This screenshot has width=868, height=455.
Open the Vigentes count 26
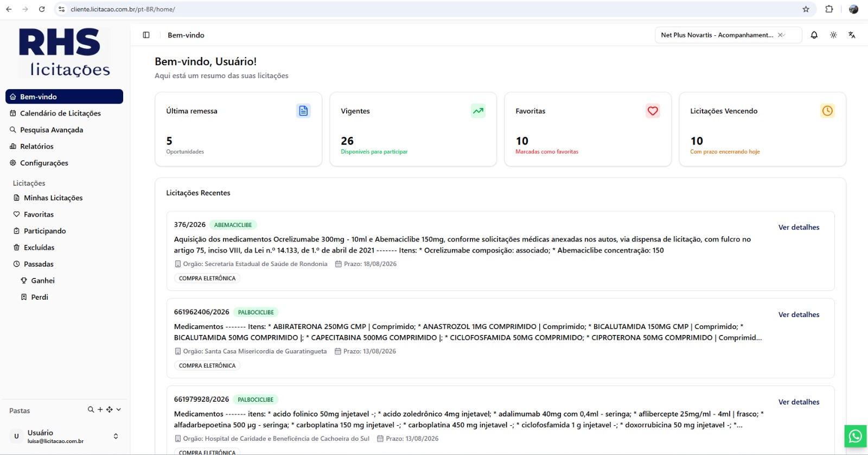click(x=347, y=141)
